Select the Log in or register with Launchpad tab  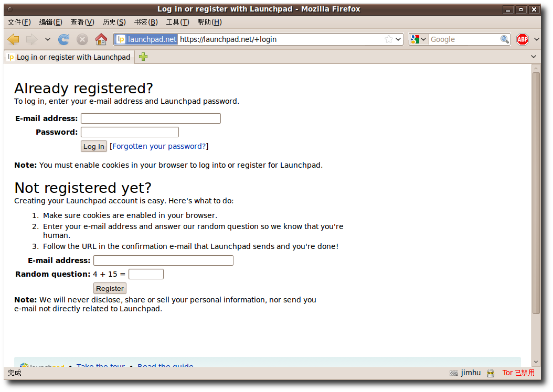(69, 57)
